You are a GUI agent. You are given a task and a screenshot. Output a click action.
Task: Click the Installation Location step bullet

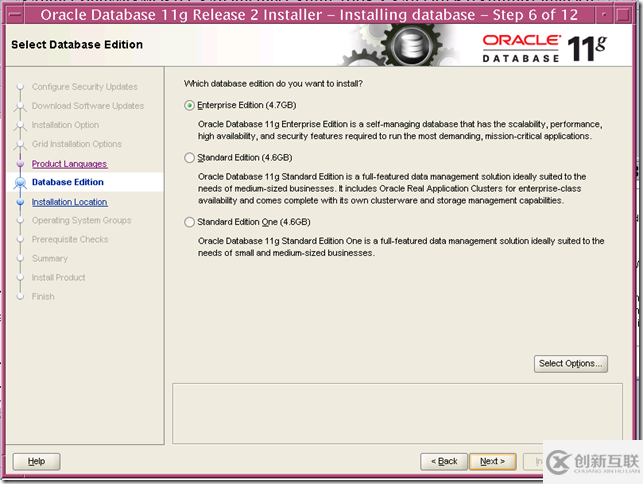(20, 202)
